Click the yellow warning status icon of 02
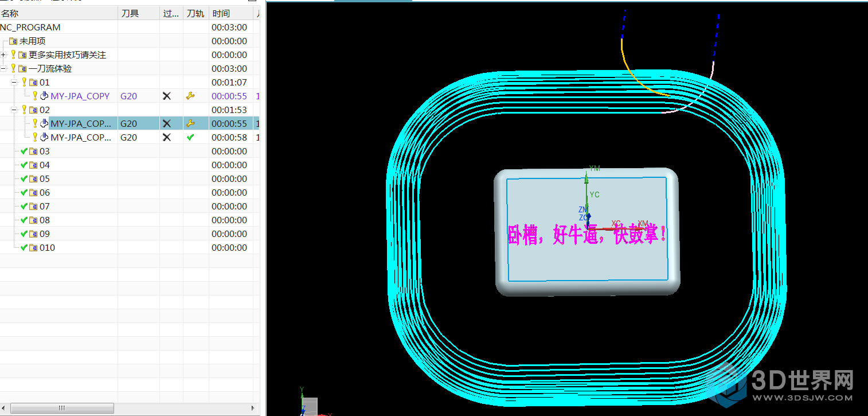Viewport: 868px width, 416px height. (x=24, y=110)
